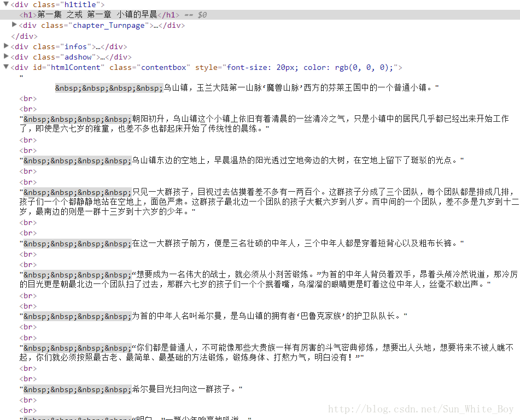520x420 pixels.
Task: Expand the chapter_Turnpage div node
Action: [14, 24]
